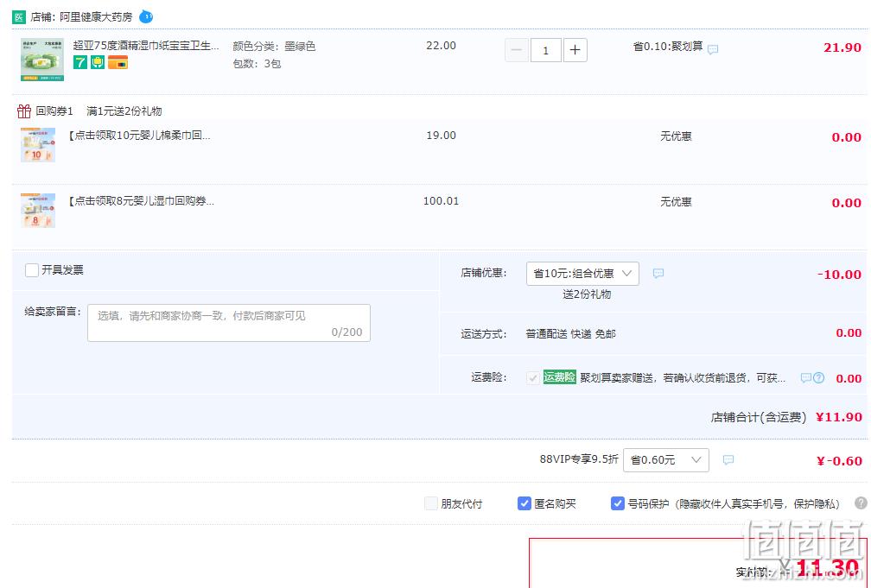Open the 阿里健康大药房 store link

(96, 17)
